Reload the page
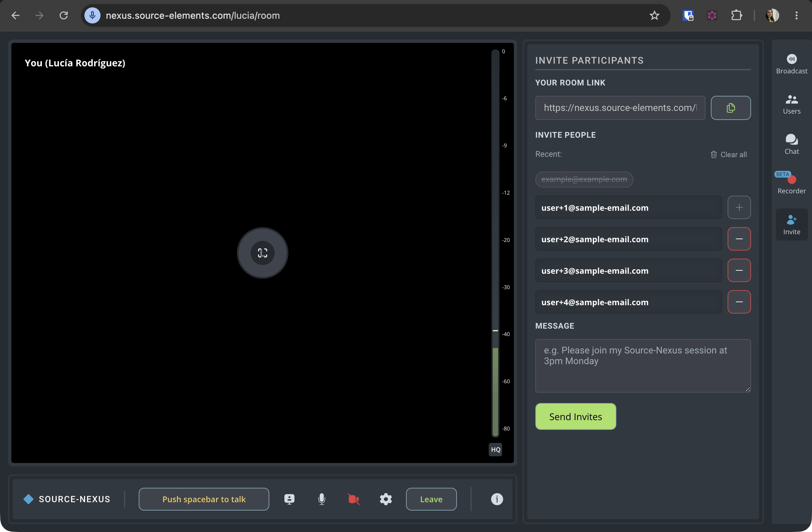Image resolution: width=812 pixels, height=532 pixels. 63,15
